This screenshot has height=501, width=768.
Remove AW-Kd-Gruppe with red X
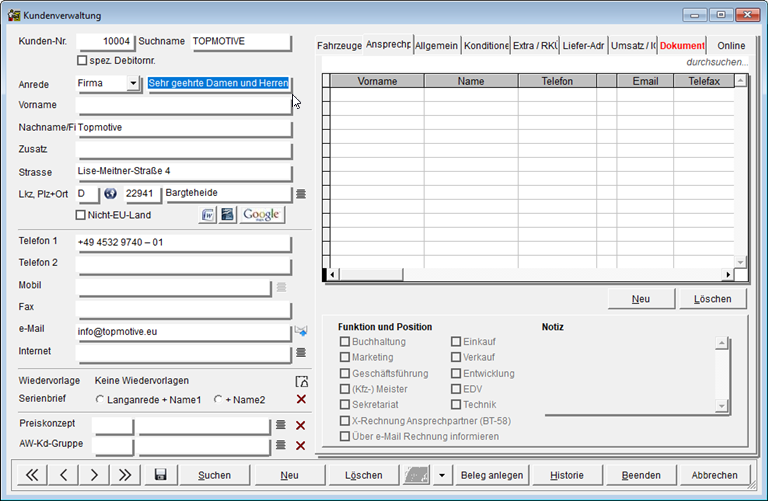point(301,445)
